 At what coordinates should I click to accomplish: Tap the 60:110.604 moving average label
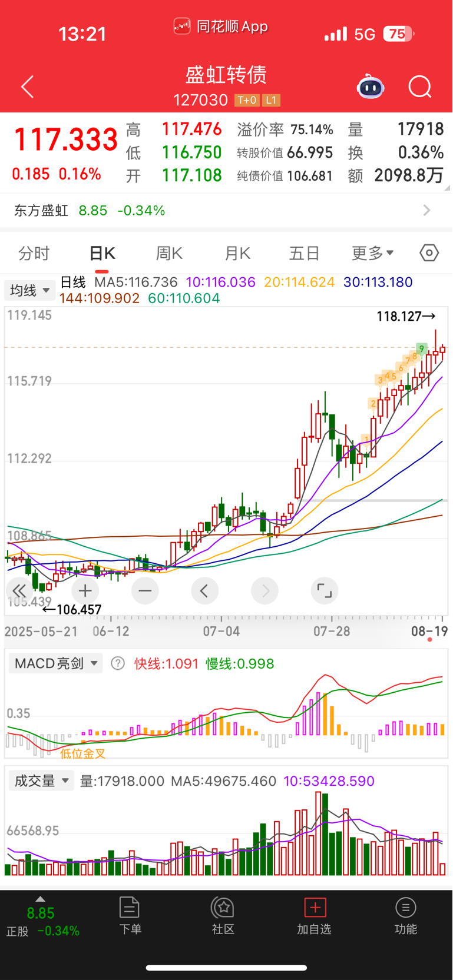point(184,298)
